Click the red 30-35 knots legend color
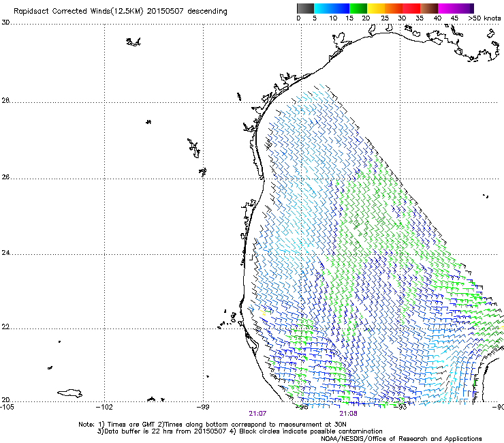Image resolution: width=504 pixels, height=443 pixels. (x=411, y=8)
